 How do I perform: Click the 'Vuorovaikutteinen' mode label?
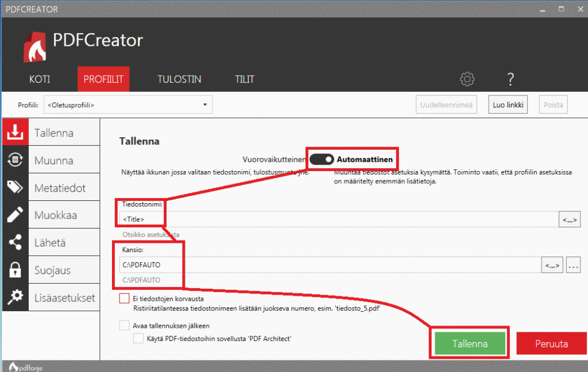[274, 160]
